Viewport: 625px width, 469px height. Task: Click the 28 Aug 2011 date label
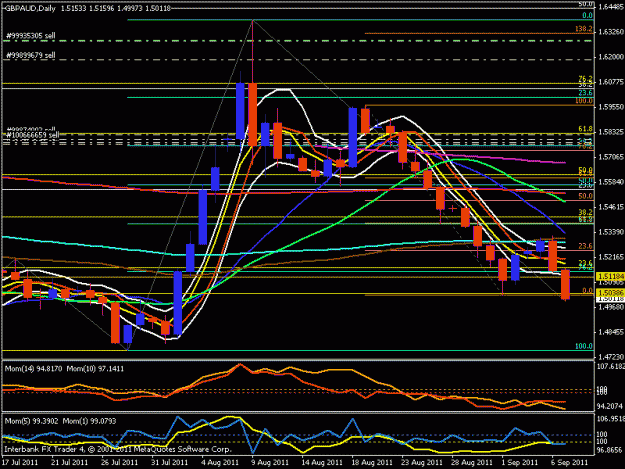pos(472,462)
